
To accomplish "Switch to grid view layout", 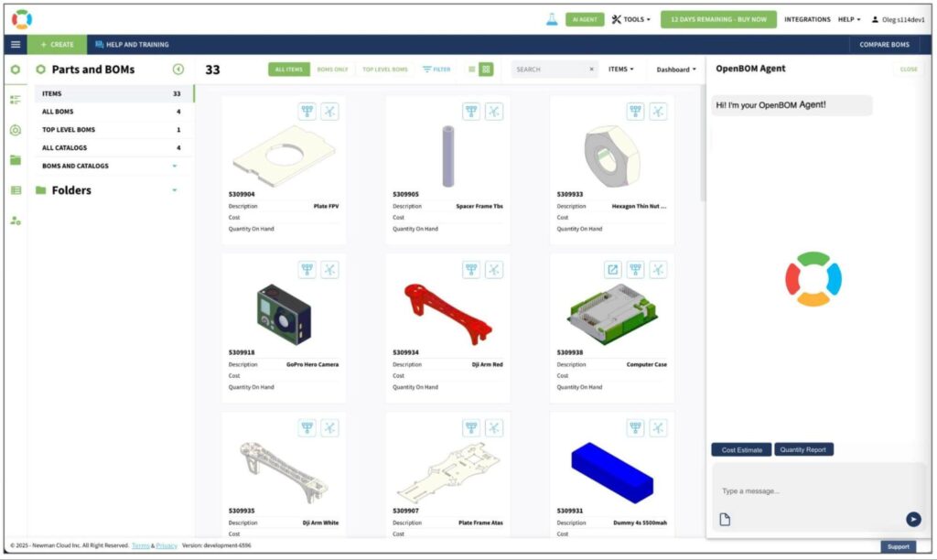I will pyautogui.click(x=487, y=70).
